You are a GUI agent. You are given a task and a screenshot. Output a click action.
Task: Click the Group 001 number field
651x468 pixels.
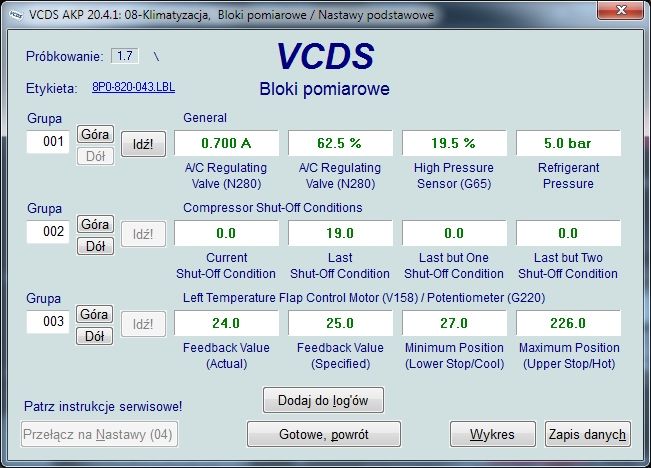point(48,142)
